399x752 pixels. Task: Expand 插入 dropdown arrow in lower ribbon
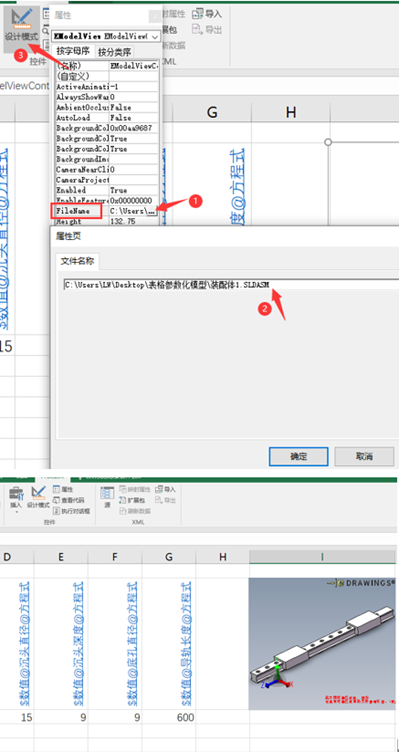point(16,512)
